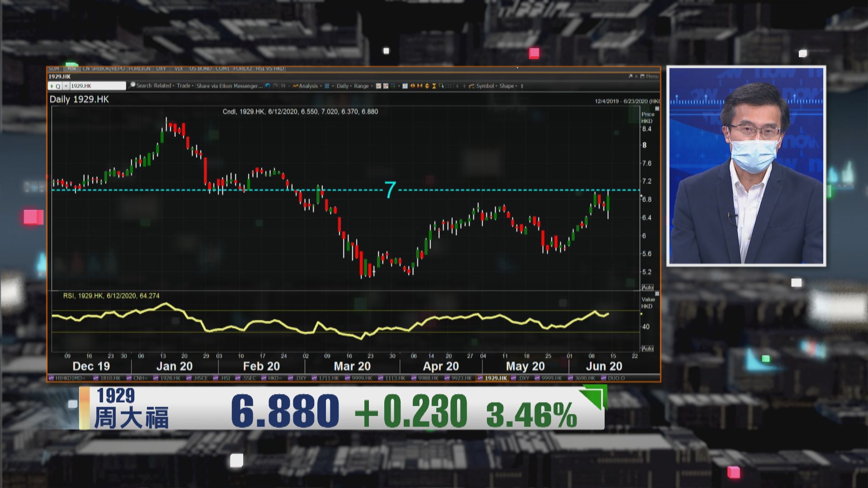
Task: Click the Search magnifier icon
Action: click(132, 85)
